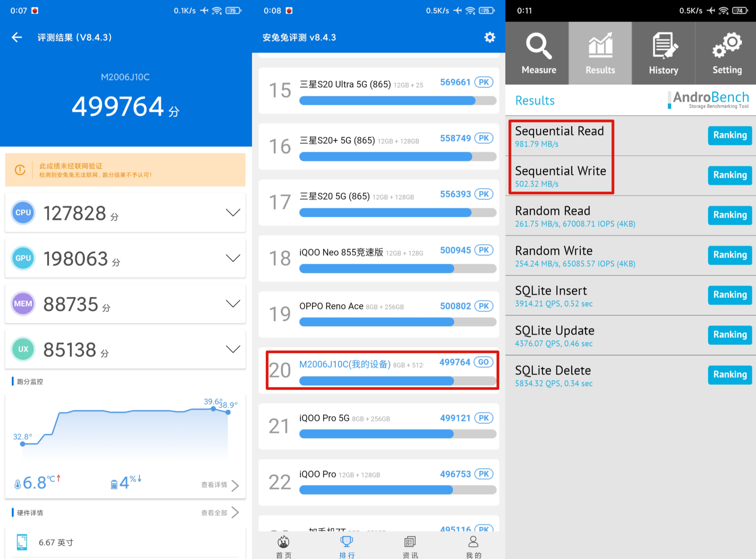
Task: Open Ranking for SQLite Delete
Action: pos(730,375)
